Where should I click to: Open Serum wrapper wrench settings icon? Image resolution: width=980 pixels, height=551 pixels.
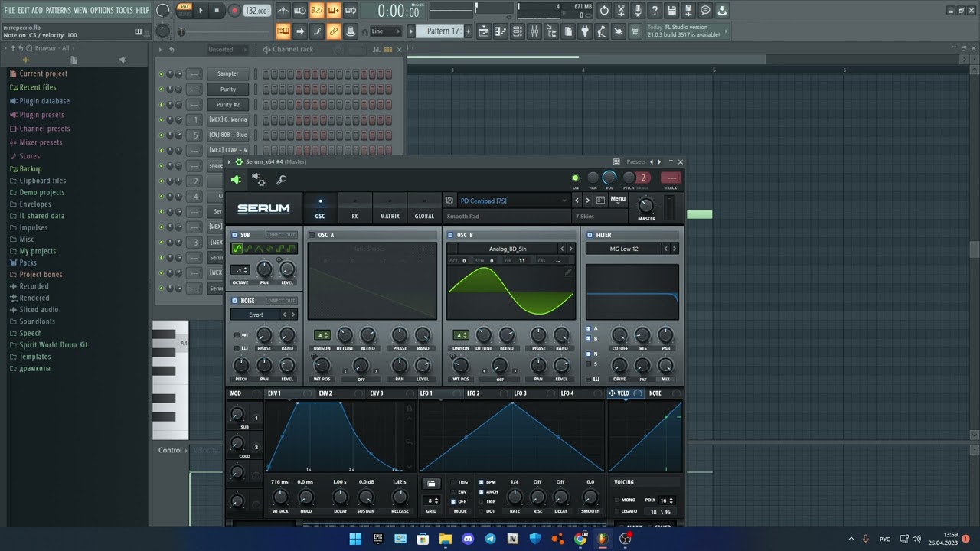(281, 180)
